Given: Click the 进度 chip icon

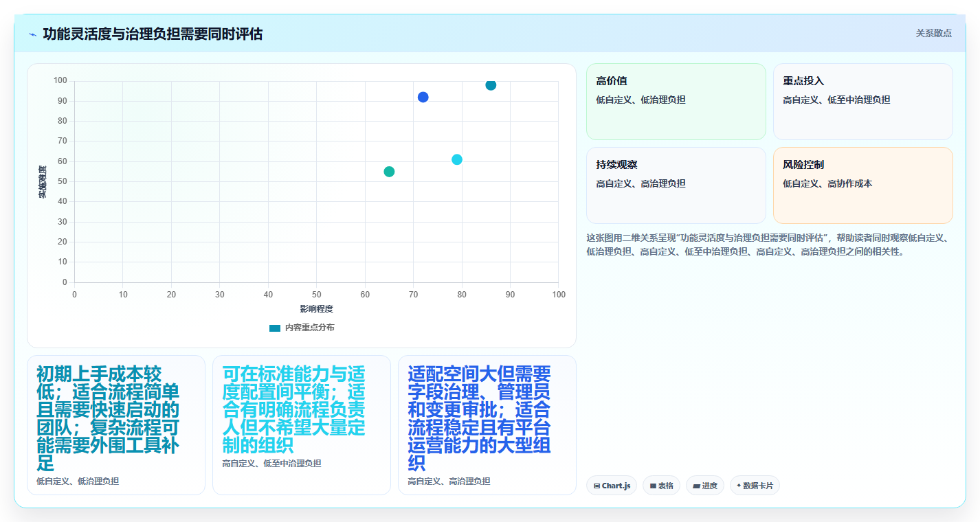Looking at the screenshot, I should [696, 486].
